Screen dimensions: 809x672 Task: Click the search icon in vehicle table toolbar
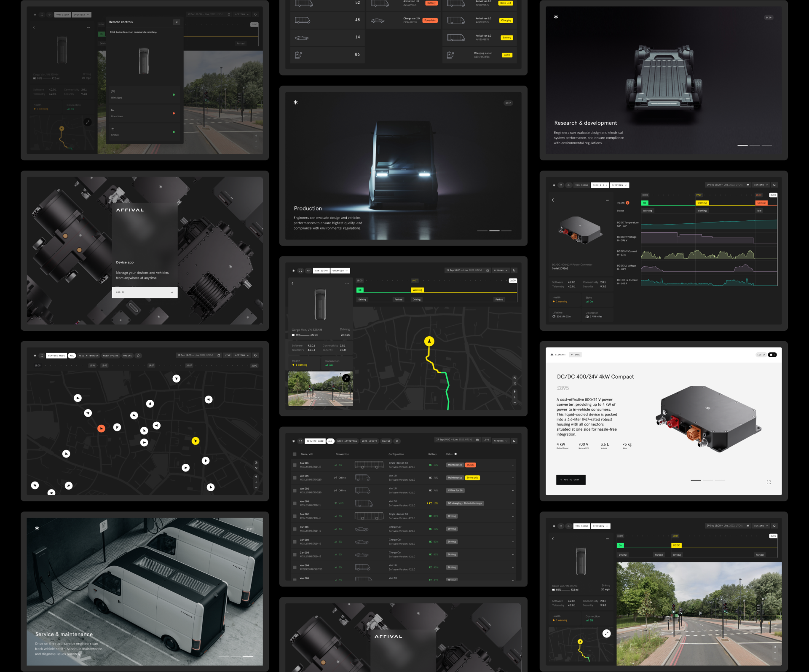coord(397,441)
